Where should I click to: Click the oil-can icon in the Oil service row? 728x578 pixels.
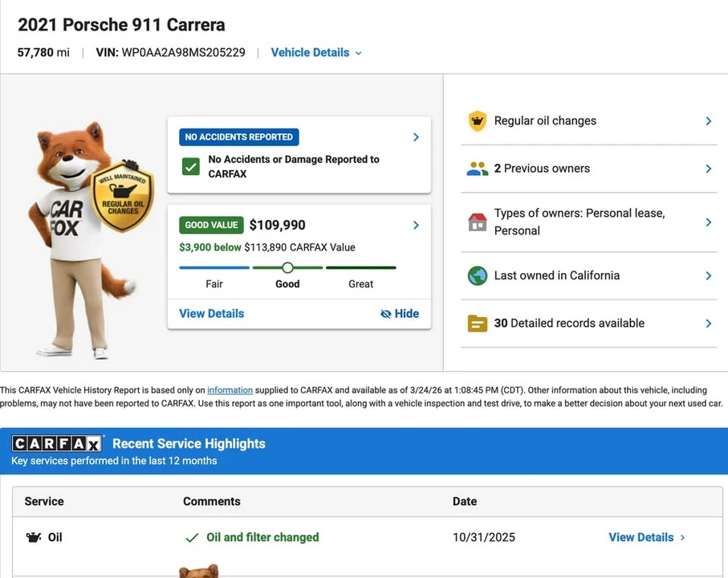[x=34, y=538]
